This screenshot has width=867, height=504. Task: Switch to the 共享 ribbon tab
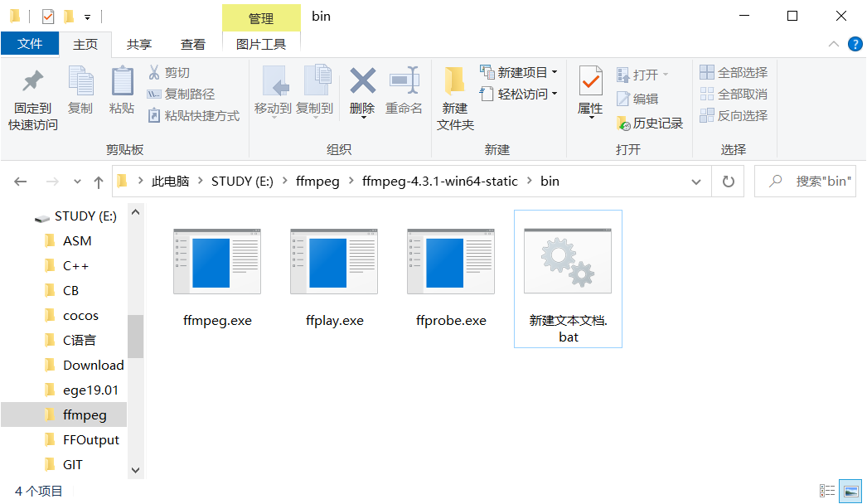click(138, 44)
